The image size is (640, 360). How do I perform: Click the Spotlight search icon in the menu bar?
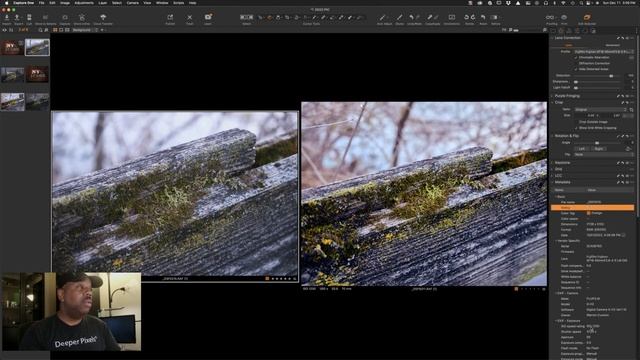581,3
